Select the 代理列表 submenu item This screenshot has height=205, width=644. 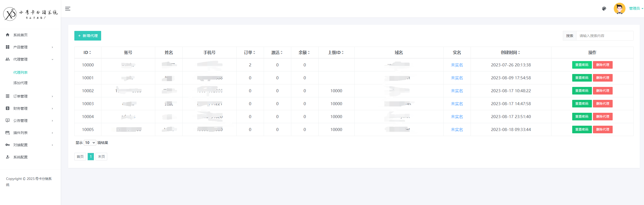point(20,72)
